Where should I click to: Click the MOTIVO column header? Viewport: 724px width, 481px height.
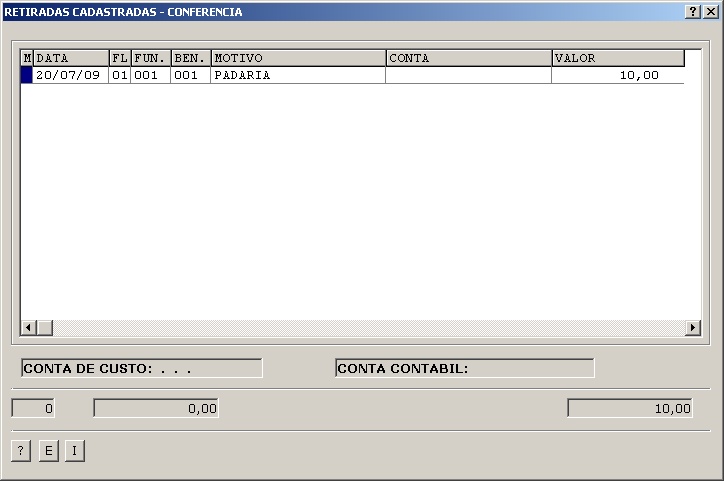(298, 58)
